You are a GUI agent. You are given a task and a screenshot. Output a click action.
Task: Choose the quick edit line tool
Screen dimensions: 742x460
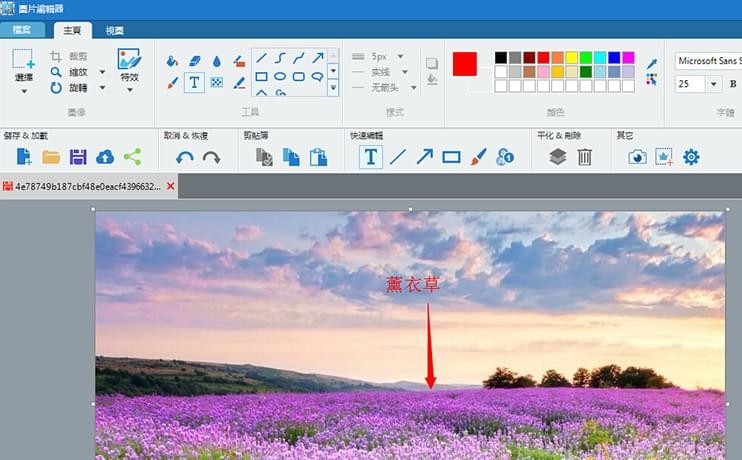[x=398, y=157]
